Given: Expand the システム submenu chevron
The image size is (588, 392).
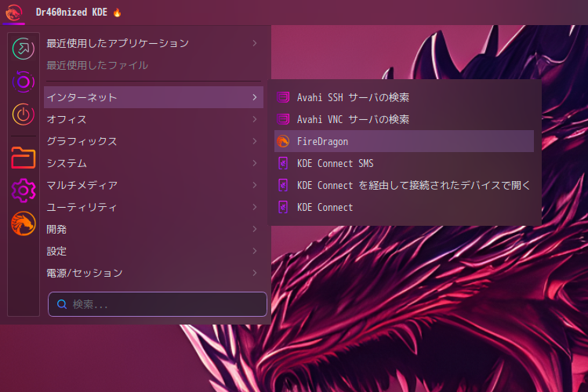Looking at the screenshot, I should pyautogui.click(x=255, y=163).
